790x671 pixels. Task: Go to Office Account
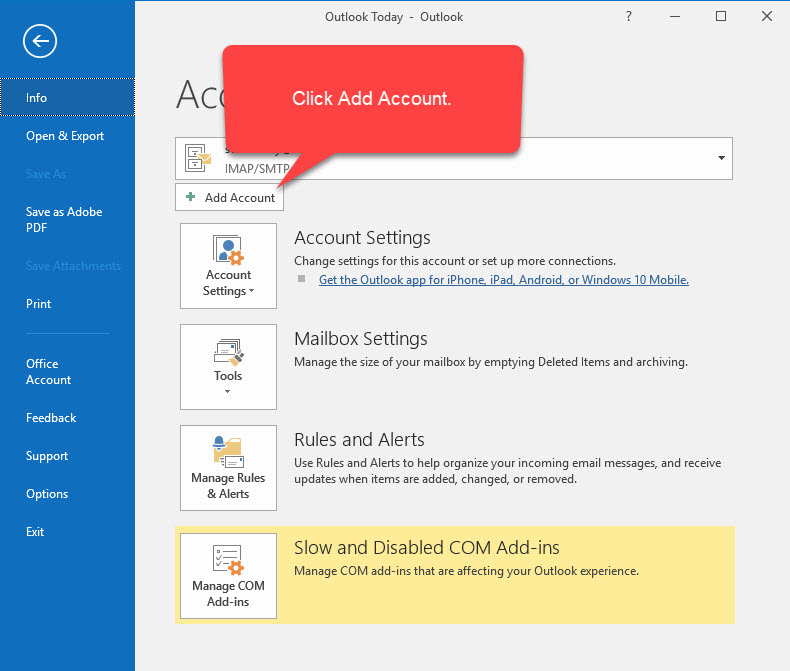click(48, 372)
